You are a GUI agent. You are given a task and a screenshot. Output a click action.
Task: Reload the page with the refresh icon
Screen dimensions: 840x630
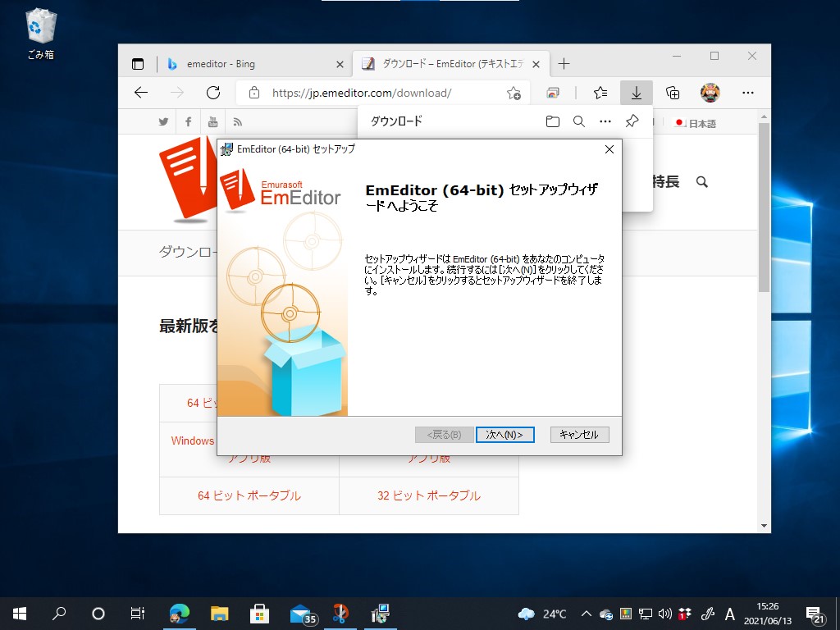[x=212, y=93]
